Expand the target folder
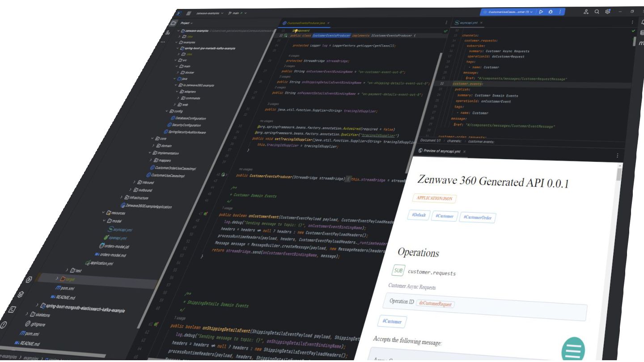Image resolution: width=644 pixels, height=362 pixels. [x=56, y=279]
